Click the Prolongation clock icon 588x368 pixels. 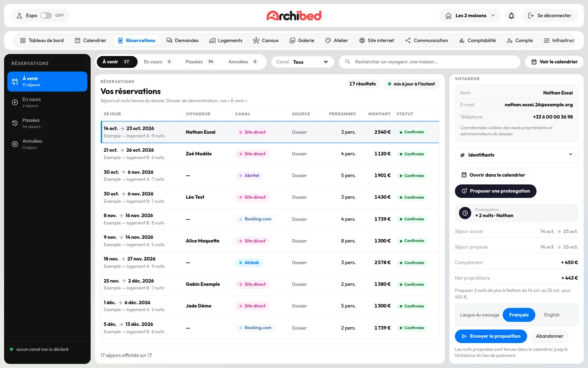(465, 213)
